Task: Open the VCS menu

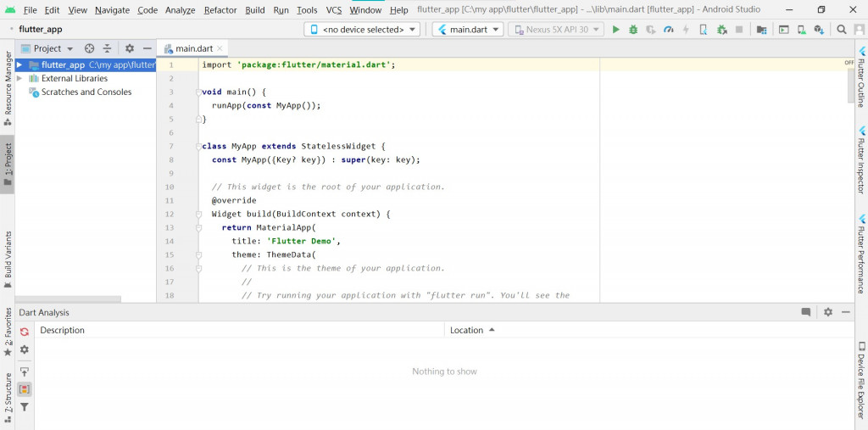Action: [x=334, y=10]
